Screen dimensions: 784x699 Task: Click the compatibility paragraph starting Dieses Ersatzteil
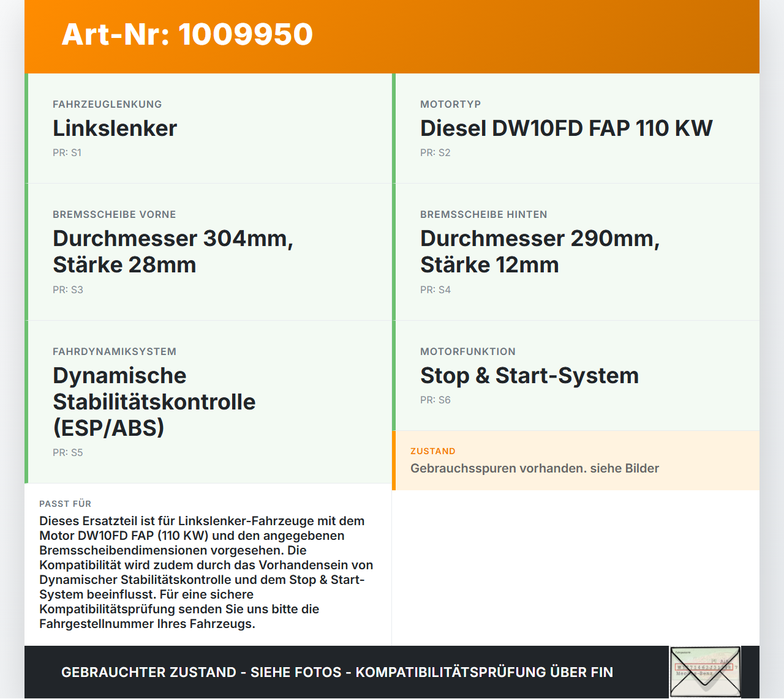pyautogui.click(x=206, y=572)
